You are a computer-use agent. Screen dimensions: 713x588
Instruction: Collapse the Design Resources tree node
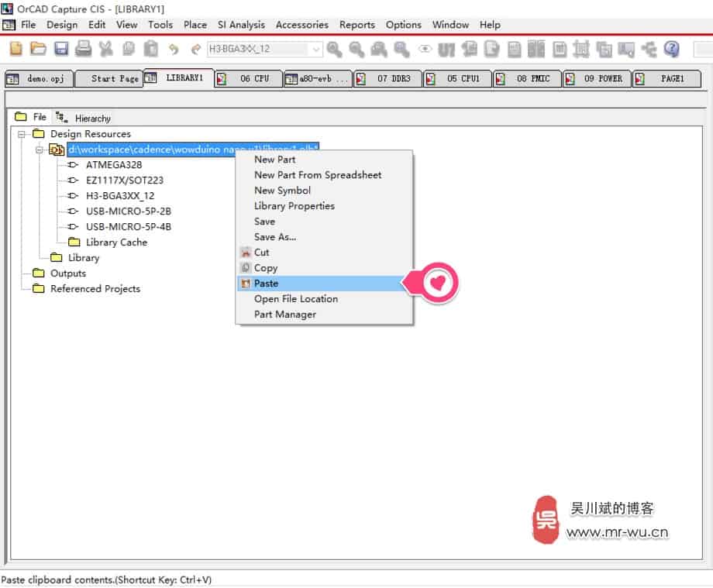pos(21,134)
